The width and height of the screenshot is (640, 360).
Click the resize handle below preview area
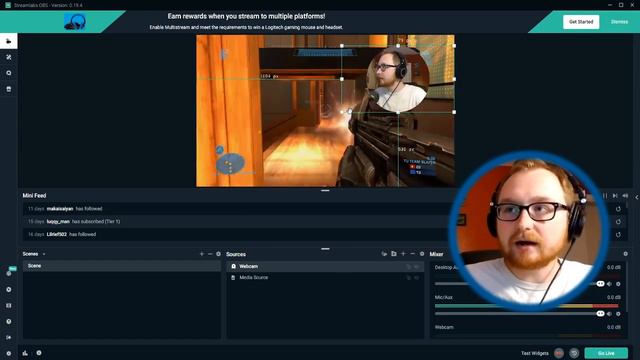(325, 191)
